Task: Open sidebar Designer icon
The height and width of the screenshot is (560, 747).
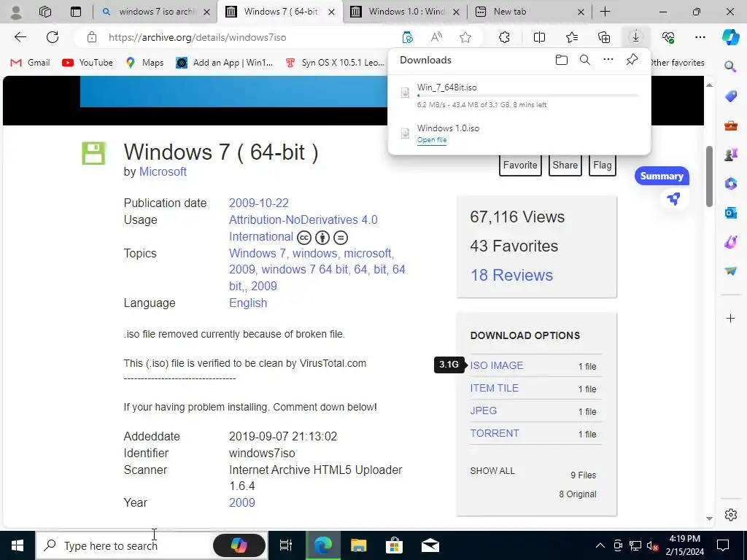Action: (730, 242)
